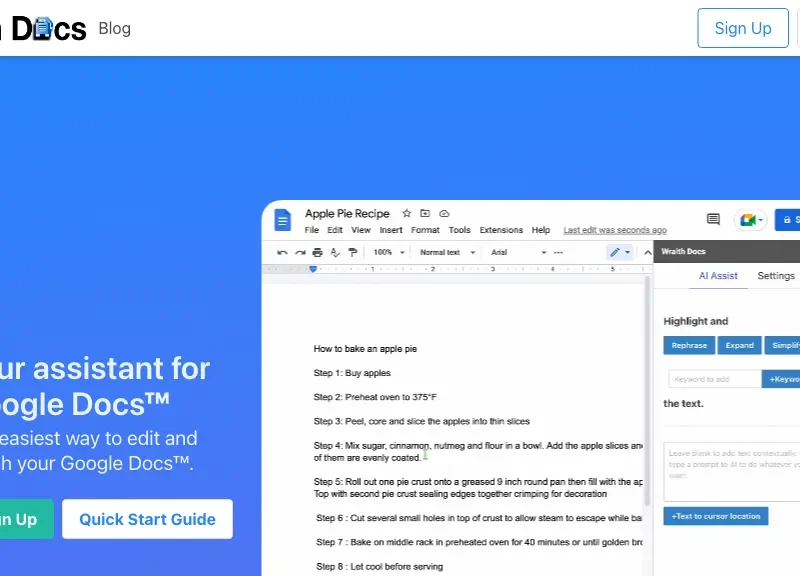Click the Rephrase button
Viewport: 800px width, 576px height.
[x=689, y=345]
